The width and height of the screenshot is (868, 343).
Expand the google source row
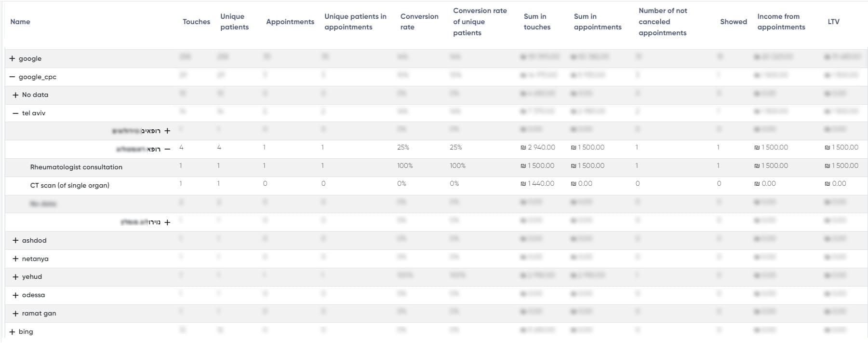tap(12, 58)
